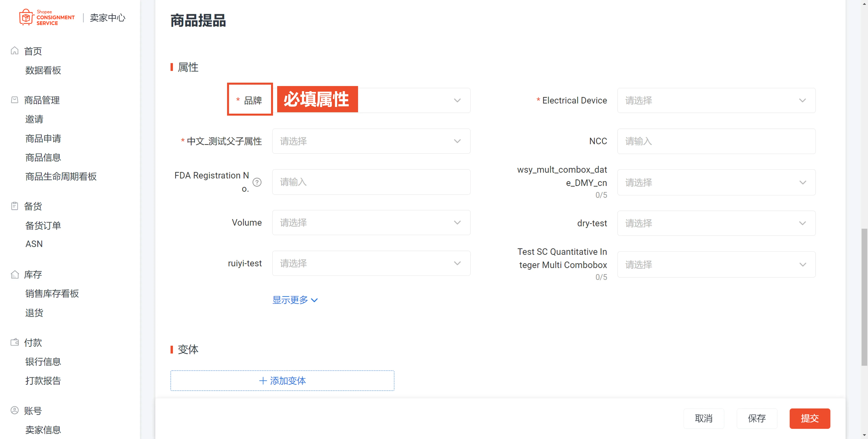868x439 pixels.
Task: Click the warehouse icon beside 库存
Action: 14,274
